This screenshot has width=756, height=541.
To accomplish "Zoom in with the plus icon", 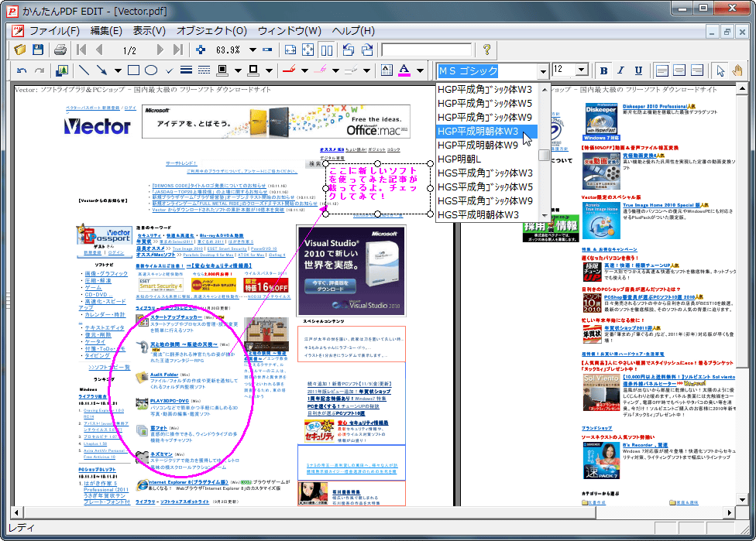I will click(201, 50).
